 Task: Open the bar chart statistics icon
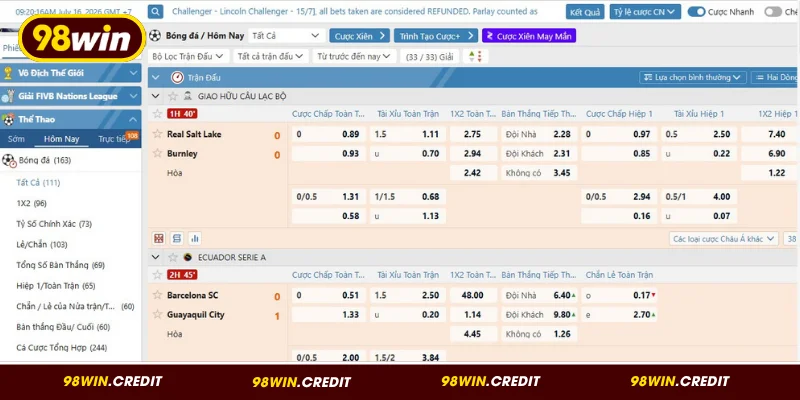click(194, 238)
